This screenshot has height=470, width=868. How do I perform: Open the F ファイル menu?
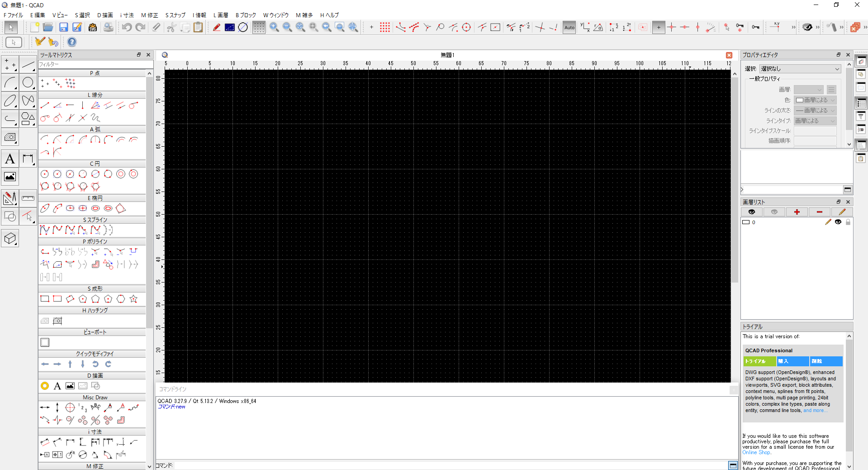pos(13,15)
